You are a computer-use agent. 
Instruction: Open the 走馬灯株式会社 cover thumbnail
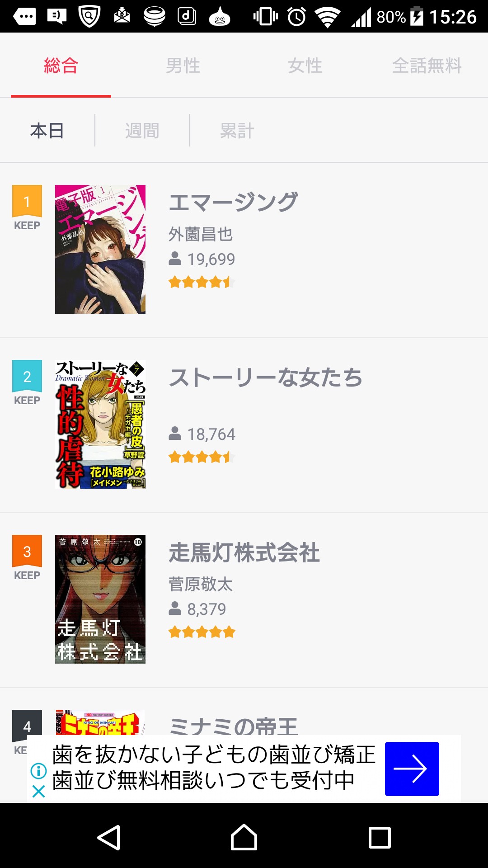tap(100, 599)
